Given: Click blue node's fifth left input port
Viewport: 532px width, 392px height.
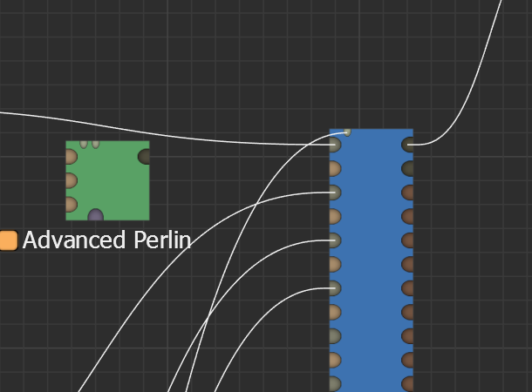Looking at the screenshot, I should (334, 240).
